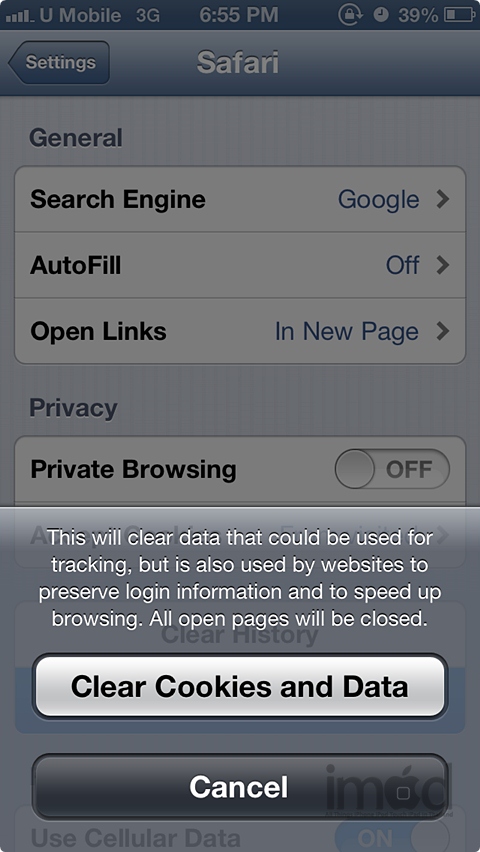The width and height of the screenshot is (480, 852).
Task: Open the AutoFill chevron arrow
Action: click(443, 265)
